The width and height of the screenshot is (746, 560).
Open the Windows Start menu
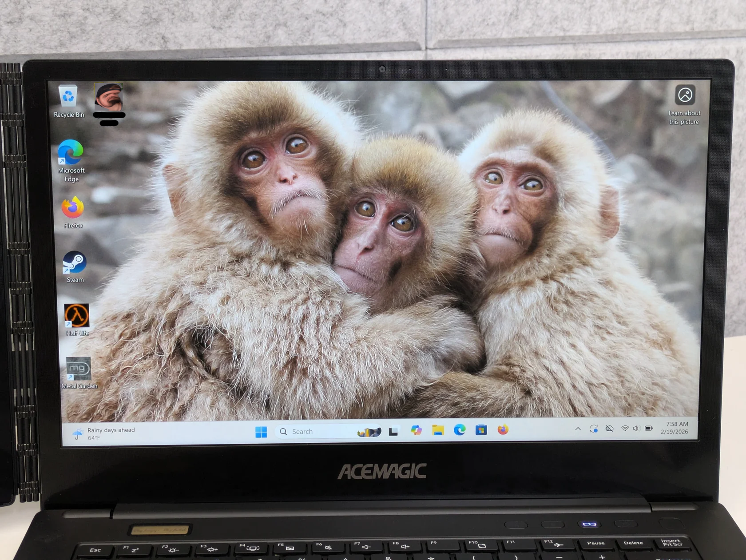point(261,432)
